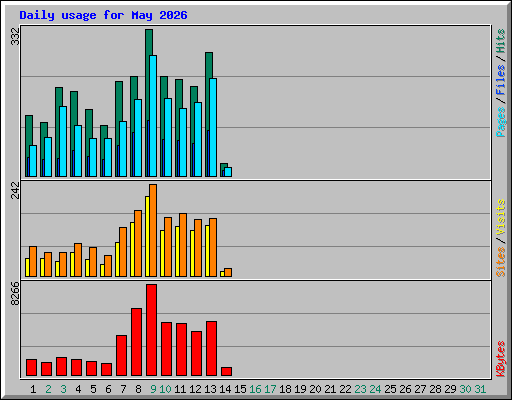Click the small red KBytes bar for day 14

[226, 372]
